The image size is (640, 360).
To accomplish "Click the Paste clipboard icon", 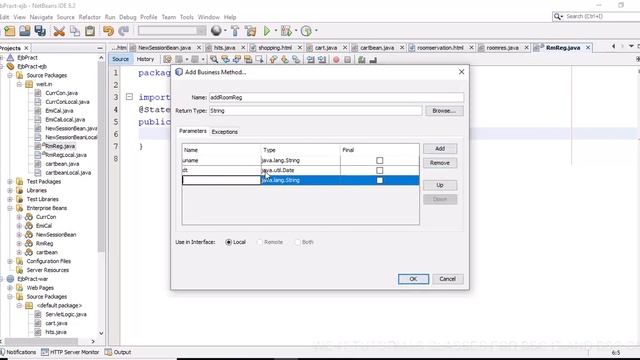I will coord(90,31).
